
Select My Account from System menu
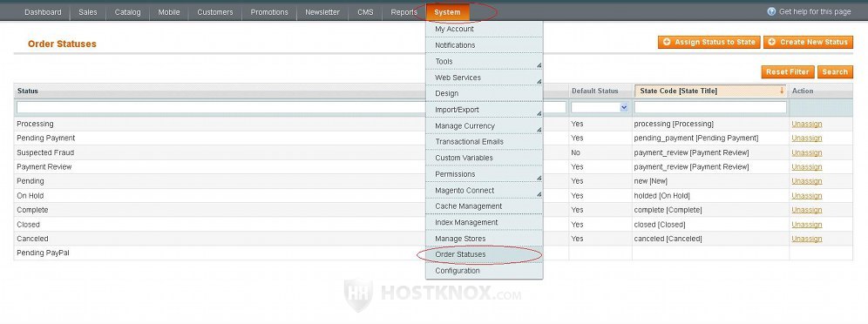tap(485, 29)
